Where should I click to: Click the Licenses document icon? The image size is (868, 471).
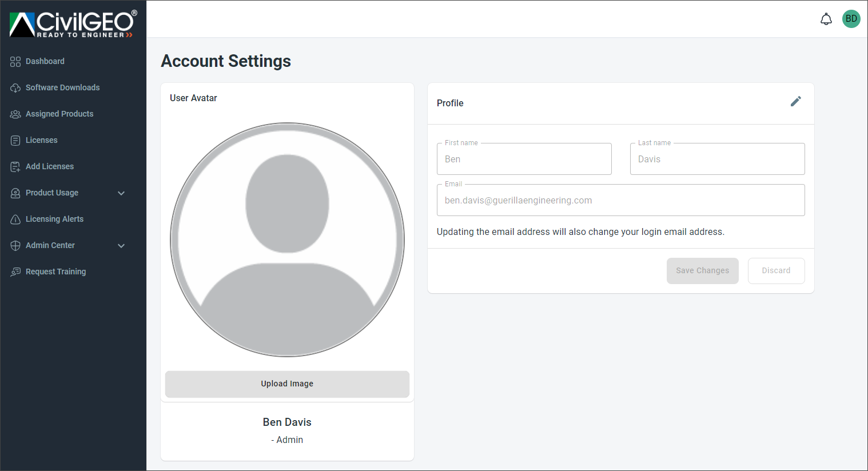click(x=15, y=141)
